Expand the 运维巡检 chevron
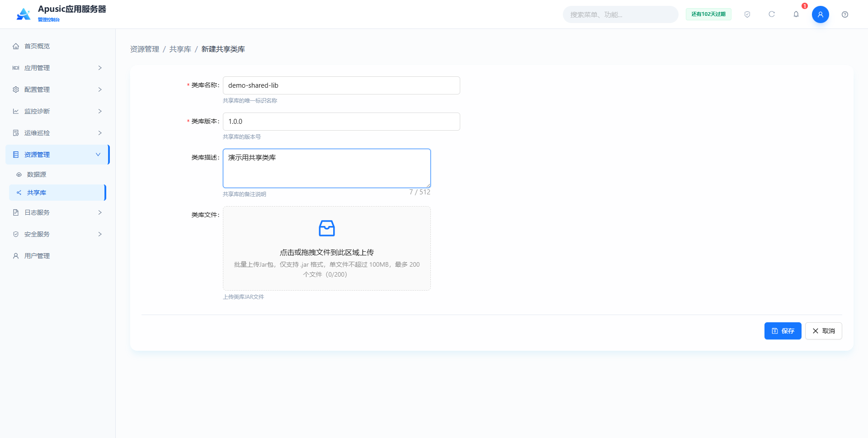This screenshot has height=438, width=868. (100, 133)
